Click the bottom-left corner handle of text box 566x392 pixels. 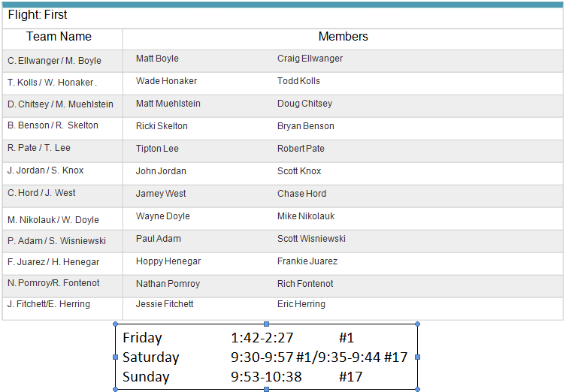click(115, 389)
